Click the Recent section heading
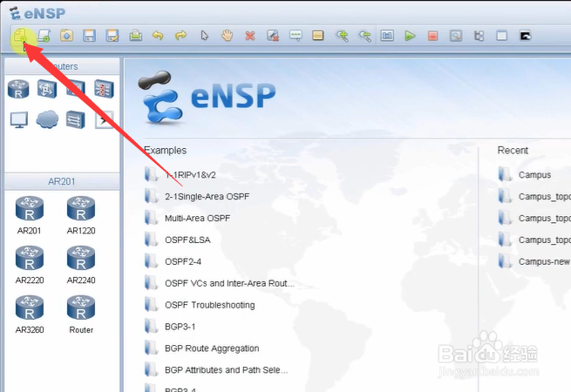The height and width of the screenshot is (392, 571). point(513,151)
